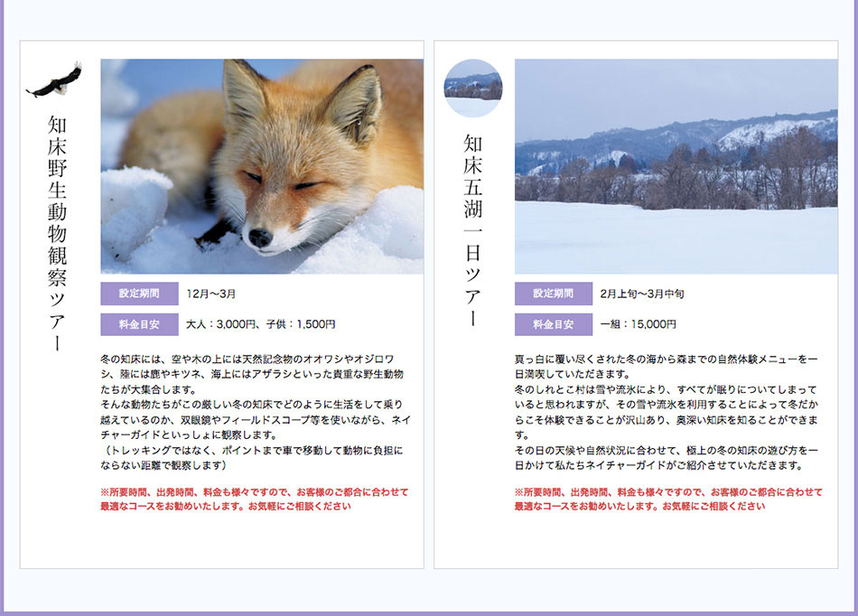
Task: Open the snowy lake landscape photo
Action: click(676, 166)
